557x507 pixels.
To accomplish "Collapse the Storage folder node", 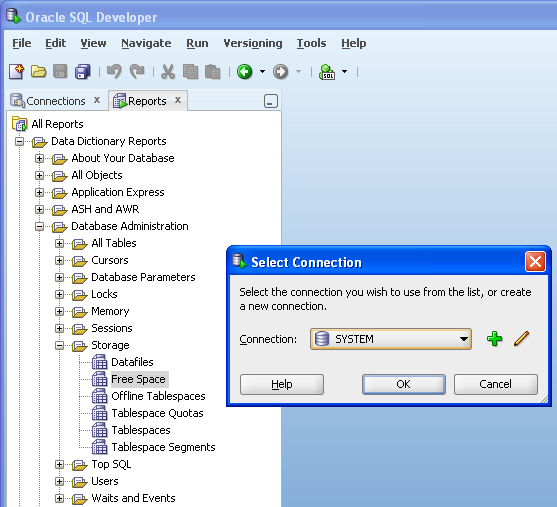I will 59,345.
